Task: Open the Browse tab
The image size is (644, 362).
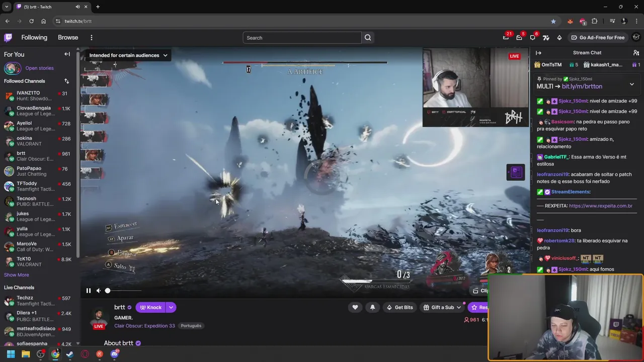Action: pos(68,37)
